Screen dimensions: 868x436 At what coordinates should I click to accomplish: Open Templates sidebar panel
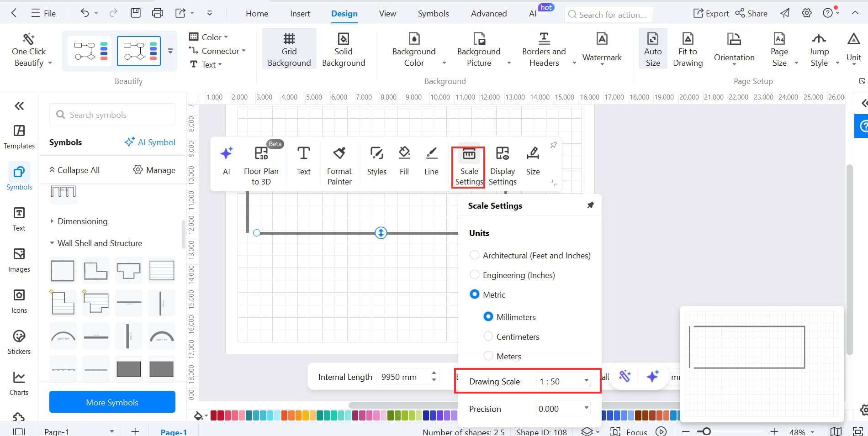click(x=19, y=137)
